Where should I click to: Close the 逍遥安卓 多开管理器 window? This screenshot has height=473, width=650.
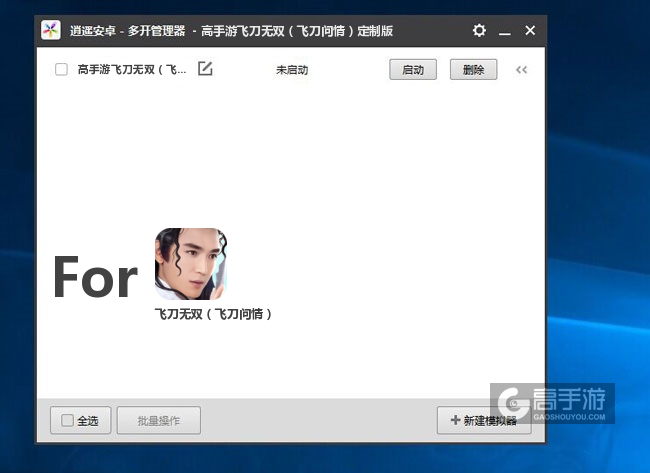(x=530, y=30)
